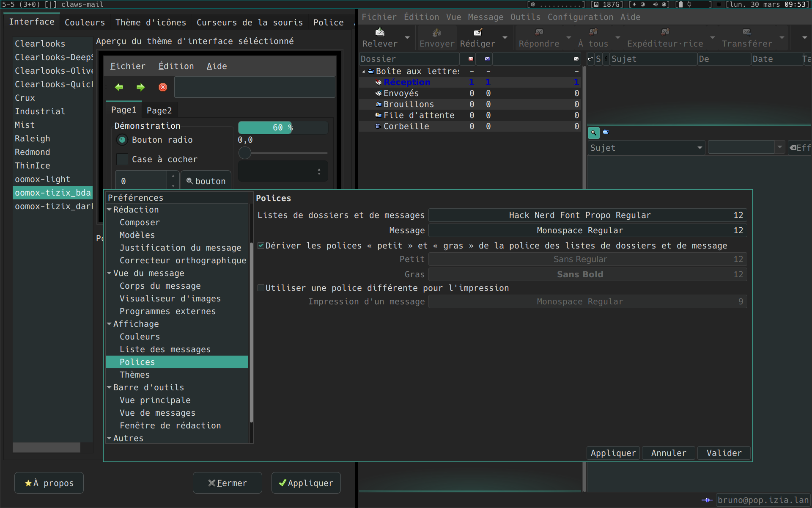The width and height of the screenshot is (812, 508).
Task: Switch to the Couleurs tab
Action: tap(85, 22)
